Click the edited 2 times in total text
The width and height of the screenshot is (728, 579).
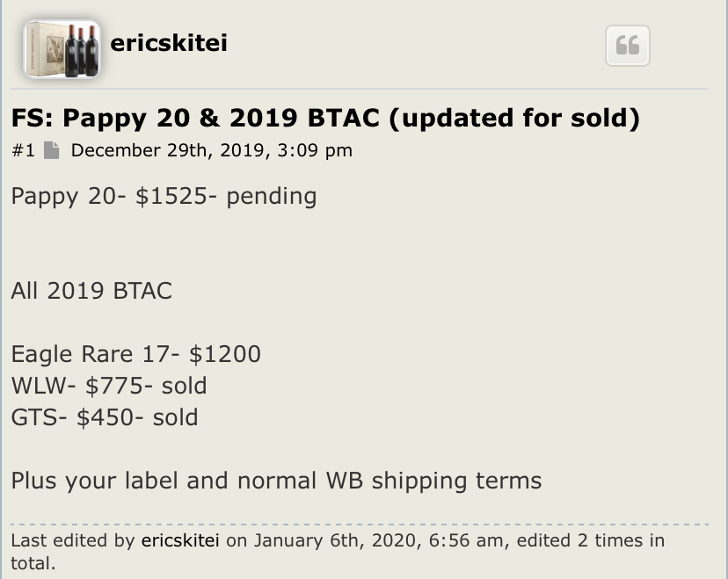589,540
